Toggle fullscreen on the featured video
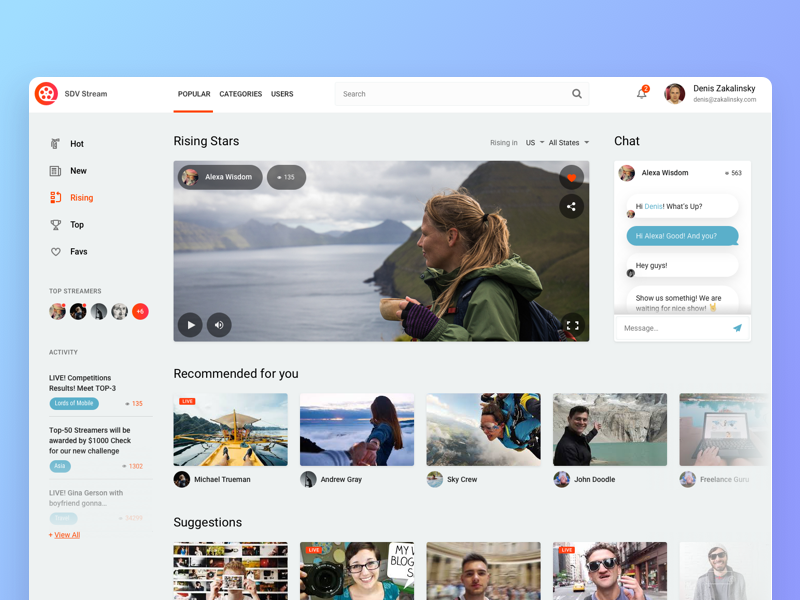Screen dimensions: 800x600 [573, 325]
